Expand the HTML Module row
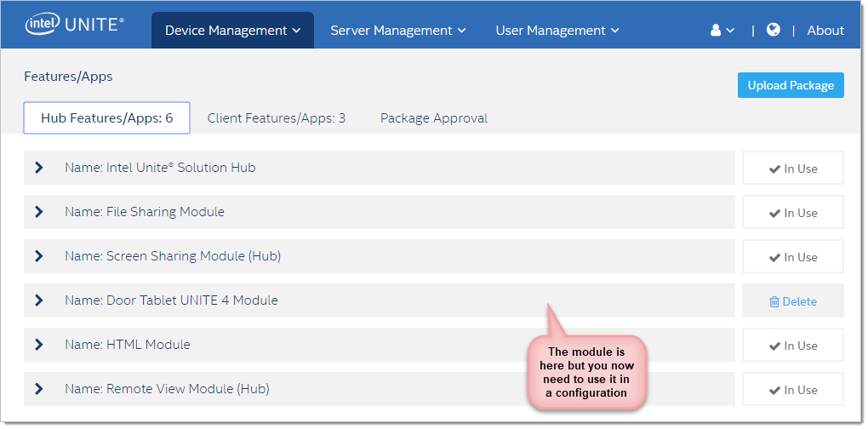Viewport: 868px width, 429px height. [x=39, y=345]
